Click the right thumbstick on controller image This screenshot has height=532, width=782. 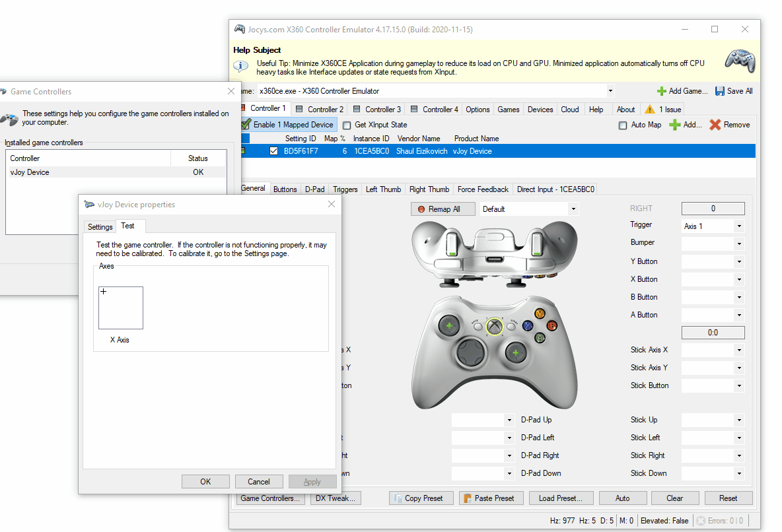pos(515,352)
